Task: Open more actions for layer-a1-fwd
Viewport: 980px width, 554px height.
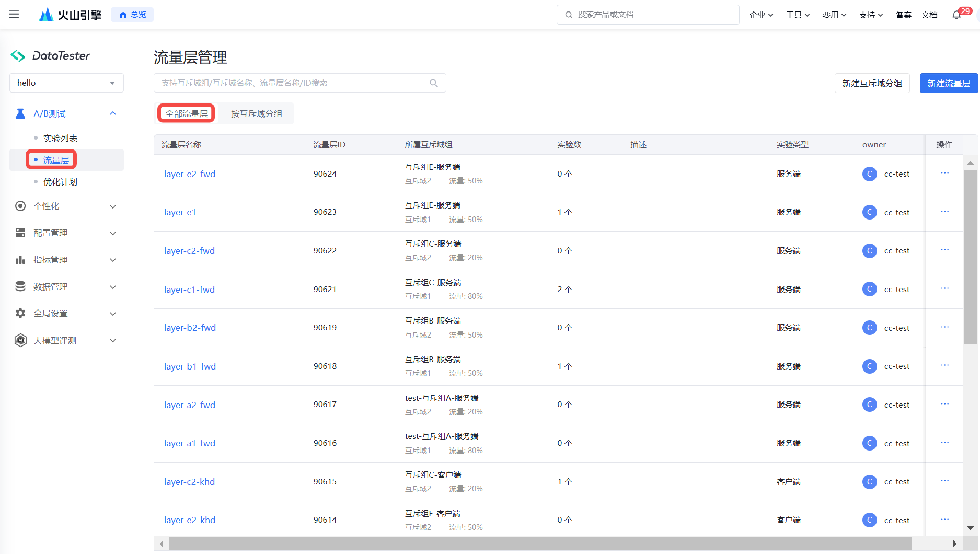Action: [x=944, y=443]
